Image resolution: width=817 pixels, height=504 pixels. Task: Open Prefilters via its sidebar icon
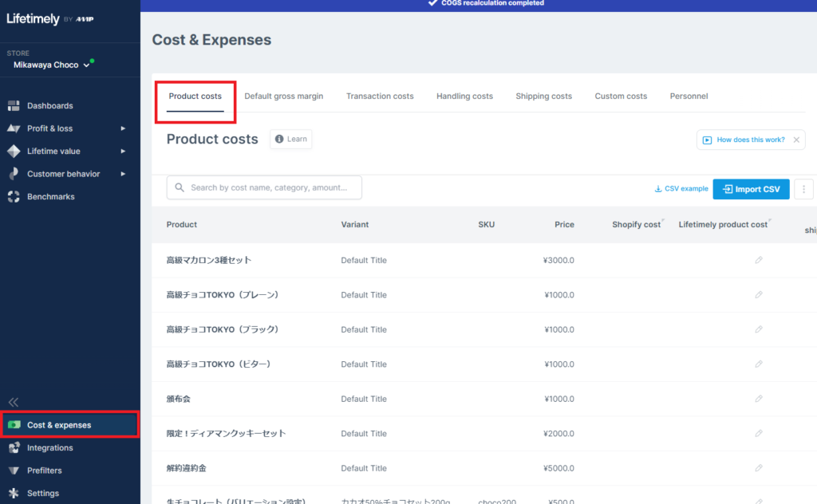click(x=13, y=470)
